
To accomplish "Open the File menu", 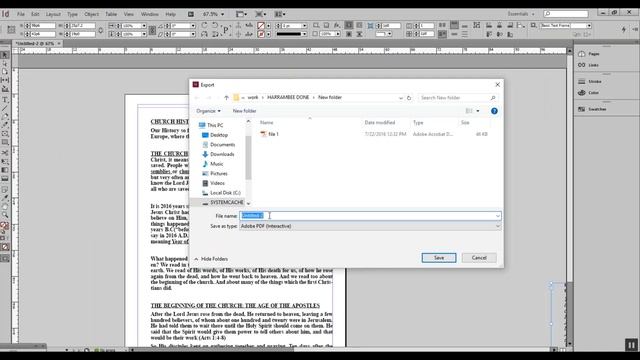I will (21, 14).
